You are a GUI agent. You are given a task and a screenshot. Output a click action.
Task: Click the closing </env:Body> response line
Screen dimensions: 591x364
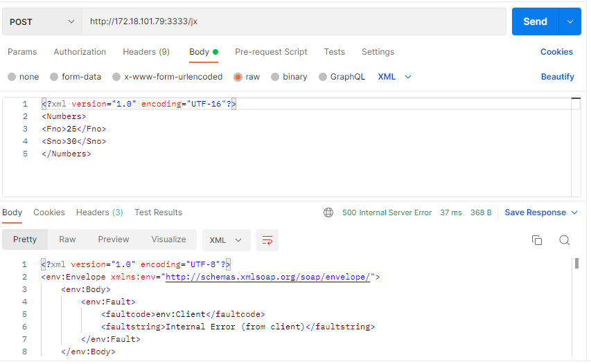click(88, 352)
